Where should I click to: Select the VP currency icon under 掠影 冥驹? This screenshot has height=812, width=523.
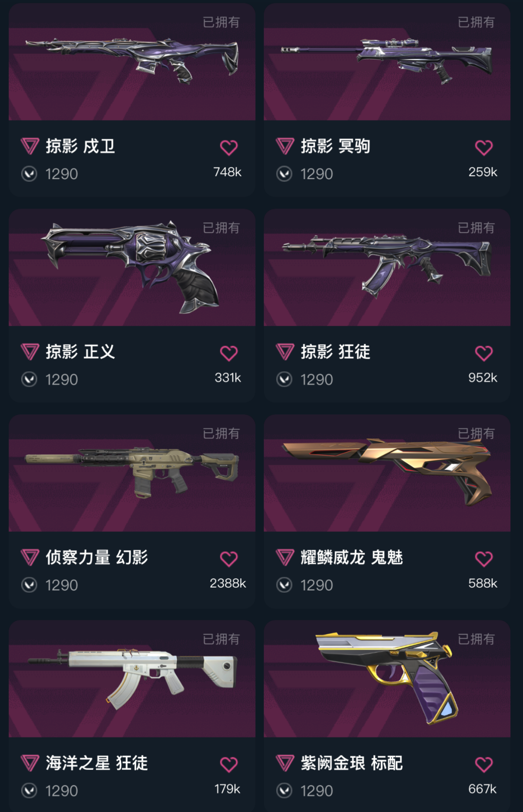tap(284, 174)
